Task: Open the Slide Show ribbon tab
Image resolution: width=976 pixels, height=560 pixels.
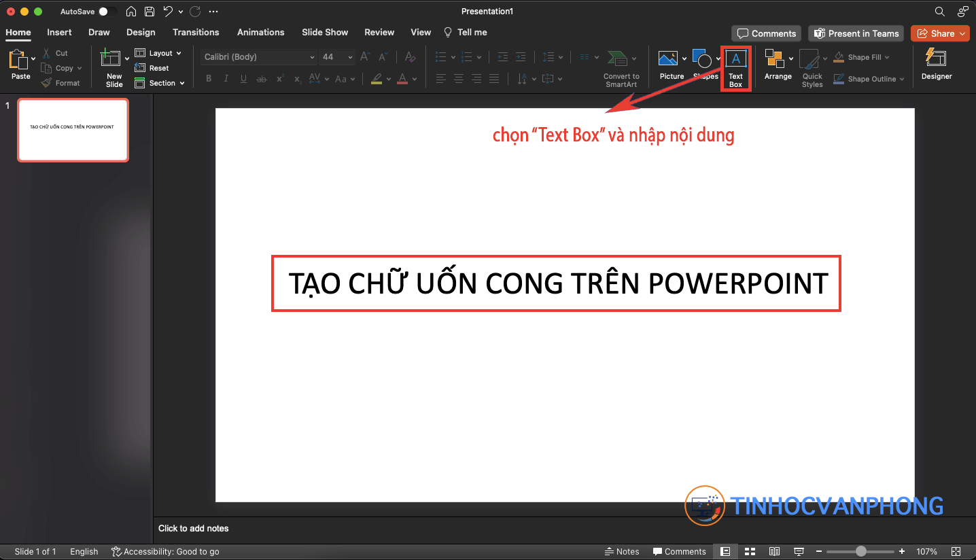Action: (x=325, y=32)
